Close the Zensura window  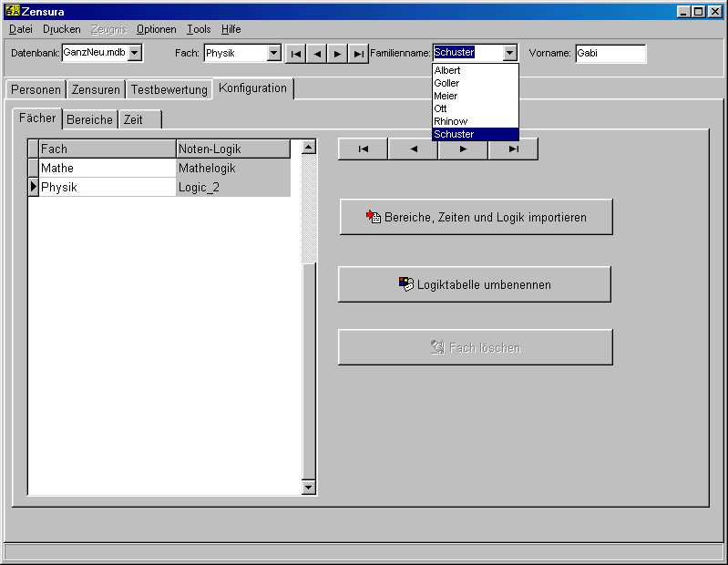[x=714, y=11]
